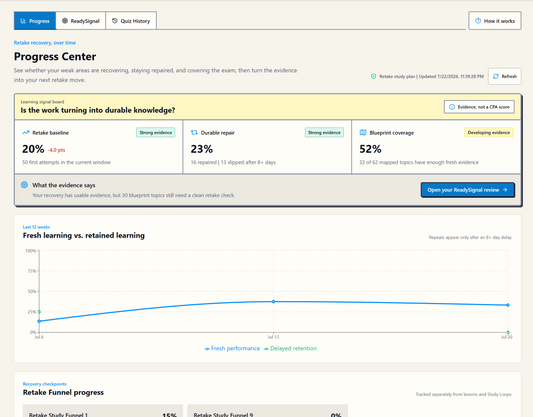533x417 pixels.
Task: Toggle Delayed retention legend entry
Action: (290, 348)
